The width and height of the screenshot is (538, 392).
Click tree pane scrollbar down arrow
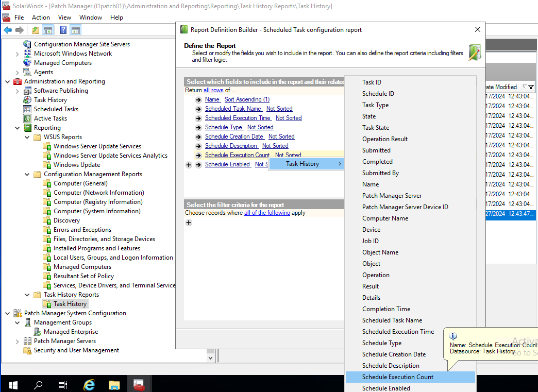click(210, 357)
